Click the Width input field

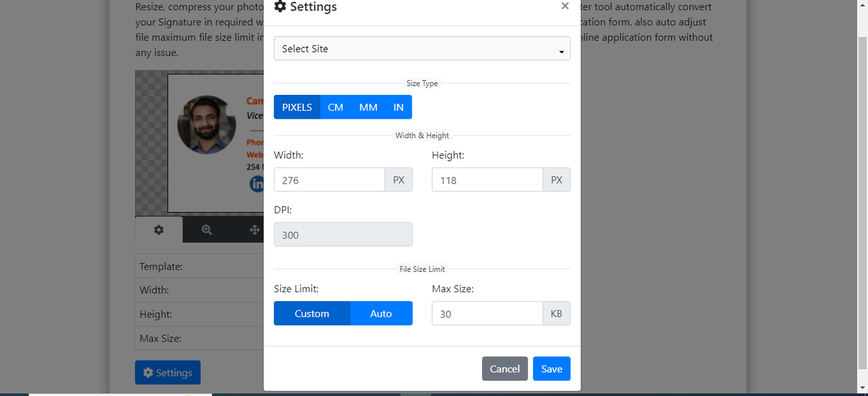pos(330,180)
